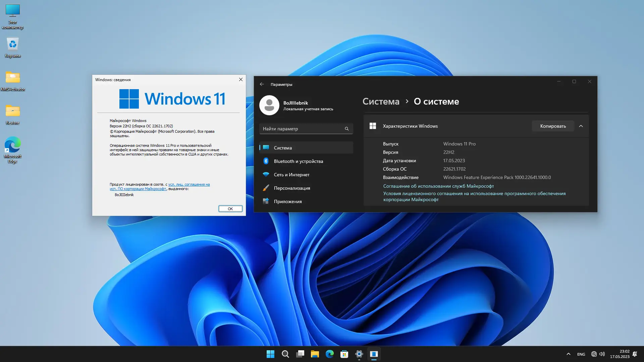Screen dimensions: 644x362
Task: Click the back arrow in Settings window
Action: (262, 84)
